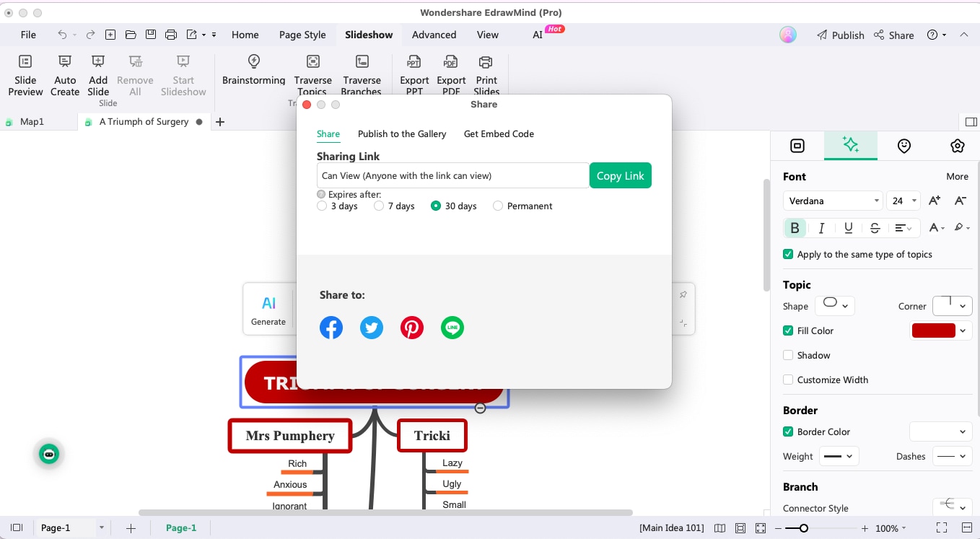The image size is (980, 539).
Task: Uncheck Apply to the same type of topics
Action: pos(788,254)
